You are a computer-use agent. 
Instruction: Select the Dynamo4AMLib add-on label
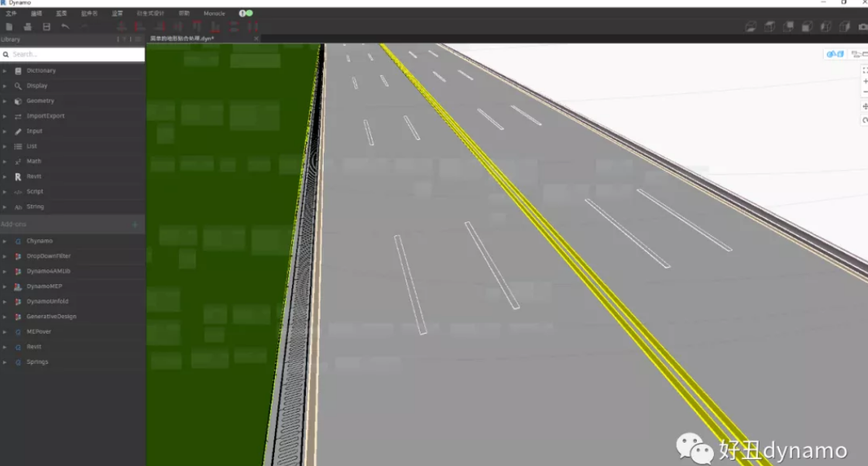pos(48,271)
